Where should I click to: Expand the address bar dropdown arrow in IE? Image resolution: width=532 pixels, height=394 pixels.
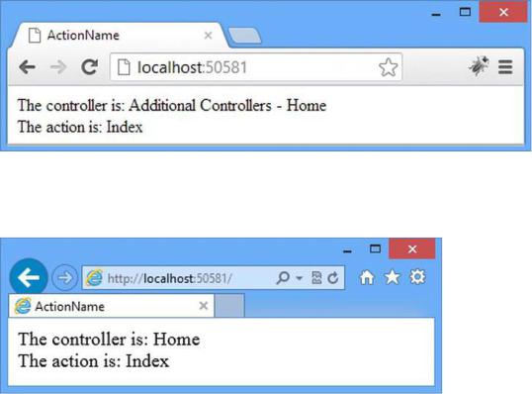pyautogui.click(x=299, y=278)
